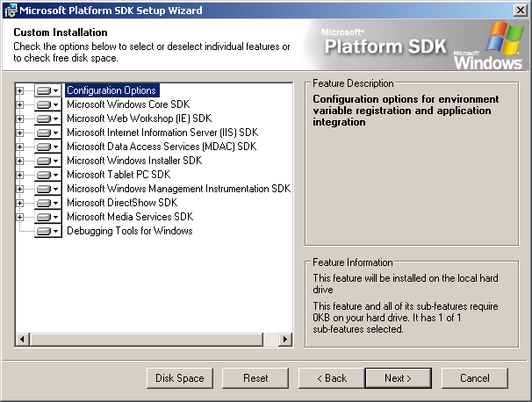Open install-state dropdown for Windows Management Instrumentation SDK
532x402 pixels.
(47, 189)
